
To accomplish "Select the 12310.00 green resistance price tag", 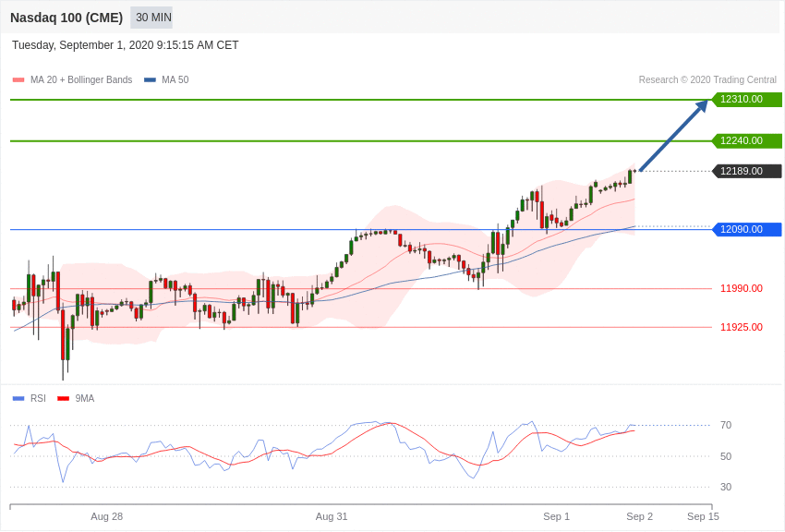I will [x=746, y=100].
